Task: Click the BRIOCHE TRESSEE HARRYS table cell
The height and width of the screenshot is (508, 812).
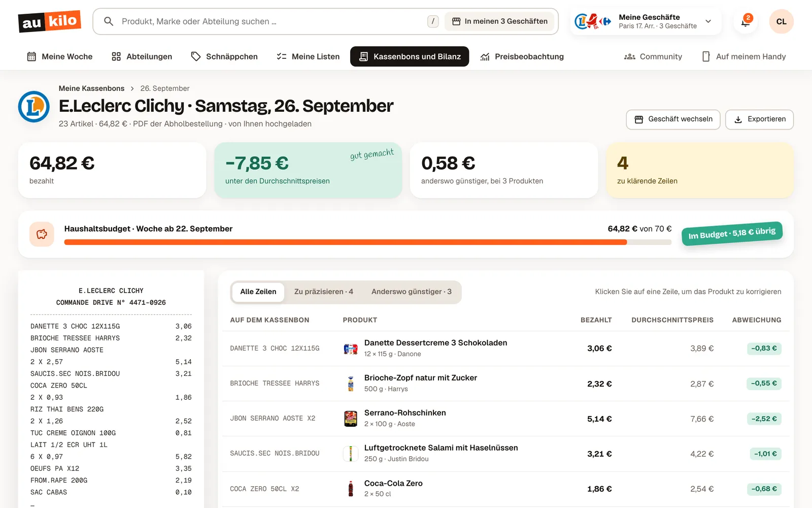Action: [275, 384]
